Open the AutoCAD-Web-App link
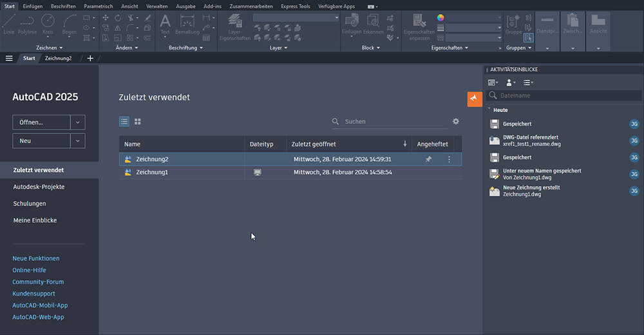 pos(38,317)
